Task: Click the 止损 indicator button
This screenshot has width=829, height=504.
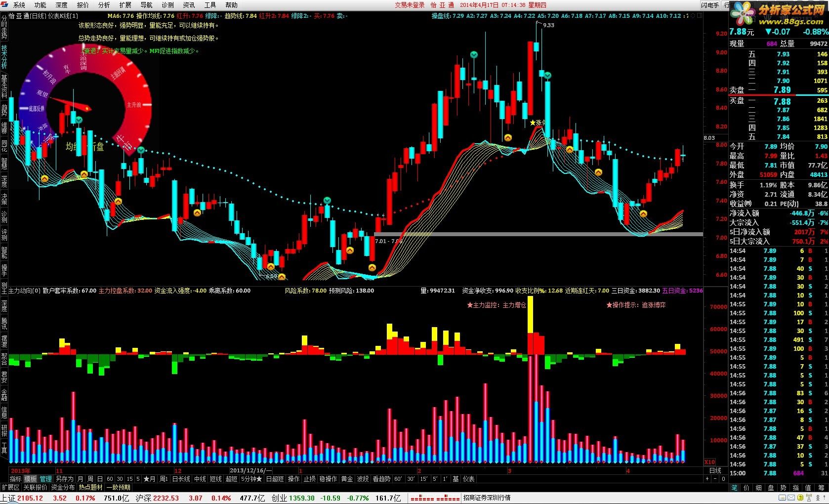Action: (309, 479)
